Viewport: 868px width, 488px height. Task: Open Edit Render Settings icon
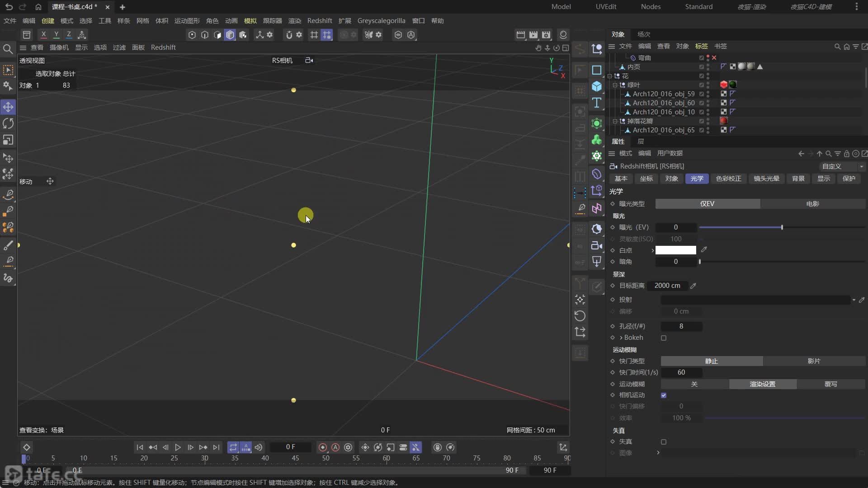pyautogui.click(x=546, y=35)
